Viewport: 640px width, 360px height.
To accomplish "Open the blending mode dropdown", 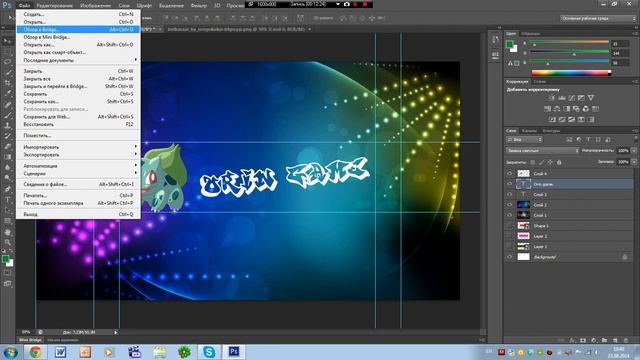I will coord(542,151).
